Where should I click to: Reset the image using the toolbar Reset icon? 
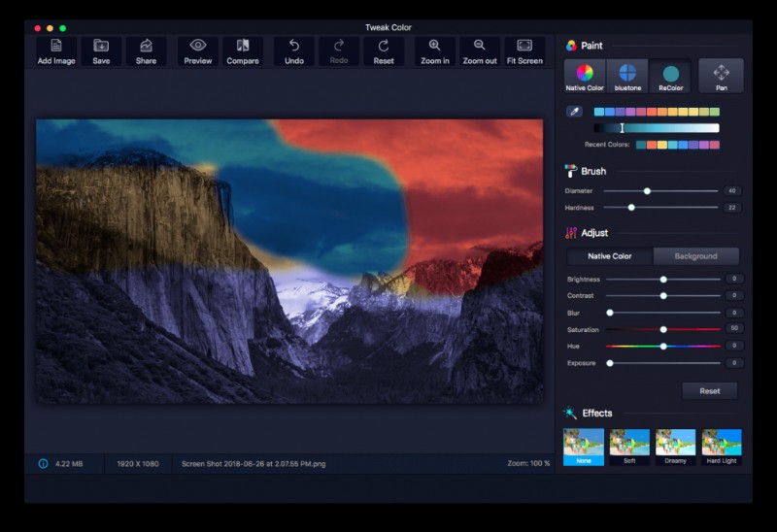point(384,51)
